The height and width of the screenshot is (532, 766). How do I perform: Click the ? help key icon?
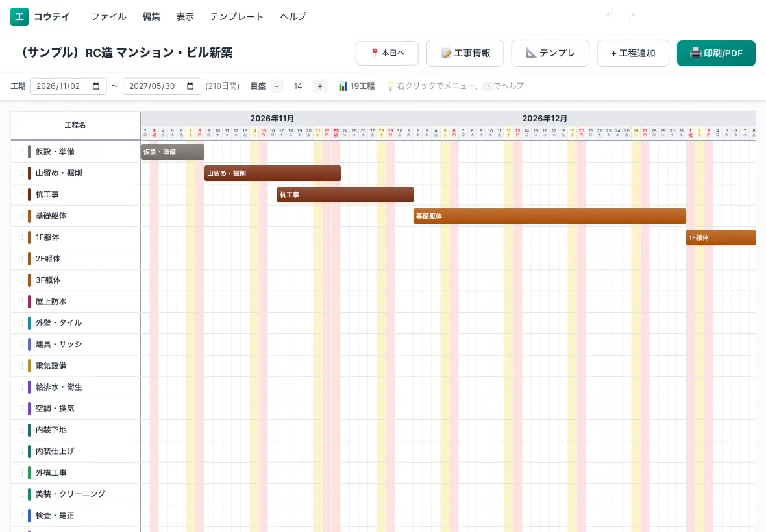tap(488, 86)
